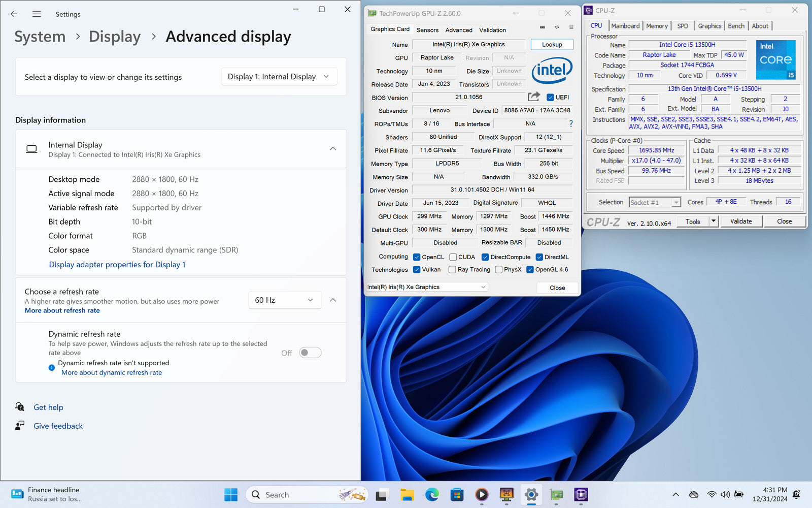
Task: Click the taskbar Search box
Action: [x=308, y=494]
